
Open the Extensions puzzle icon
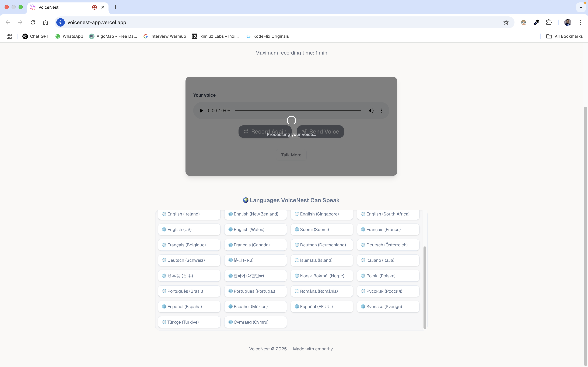click(x=549, y=22)
